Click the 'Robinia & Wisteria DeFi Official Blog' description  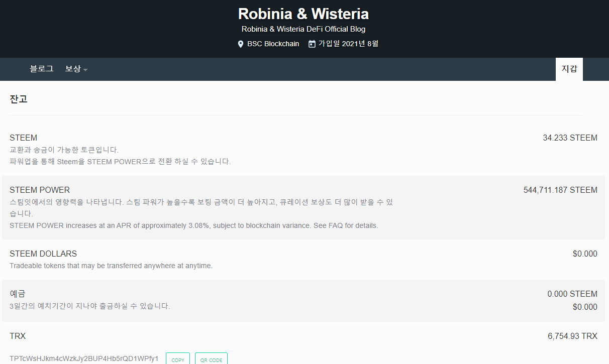(303, 29)
